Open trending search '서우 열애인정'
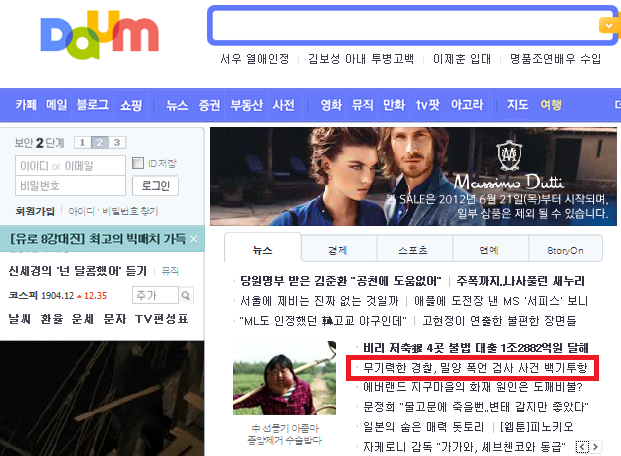 [x=255, y=59]
